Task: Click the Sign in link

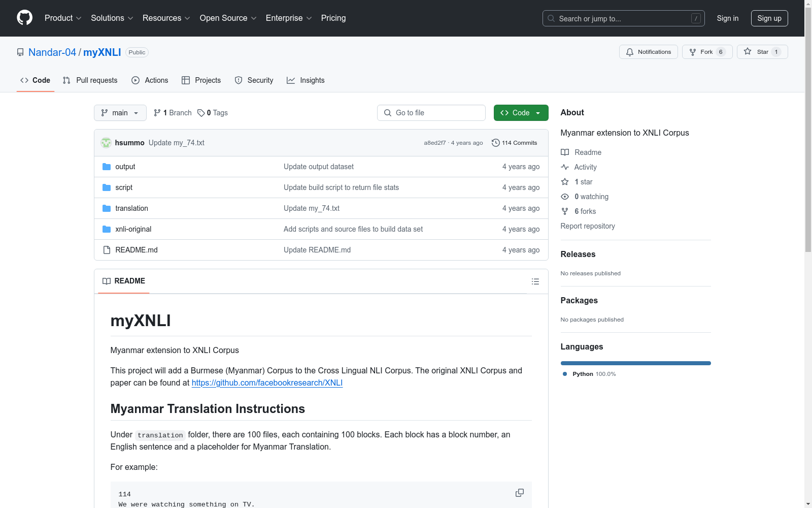Action: [728, 18]
